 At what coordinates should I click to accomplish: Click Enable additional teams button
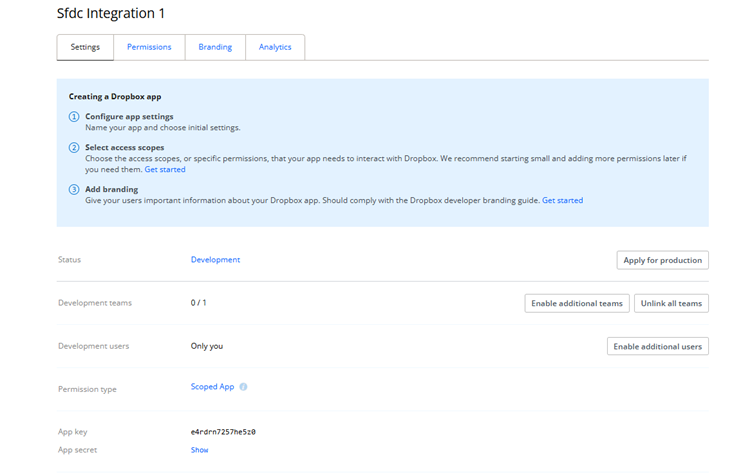(x=577, y=303)
